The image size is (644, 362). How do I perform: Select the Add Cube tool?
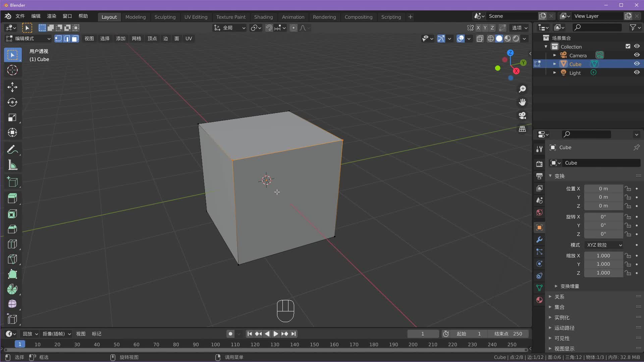point(12,182)
